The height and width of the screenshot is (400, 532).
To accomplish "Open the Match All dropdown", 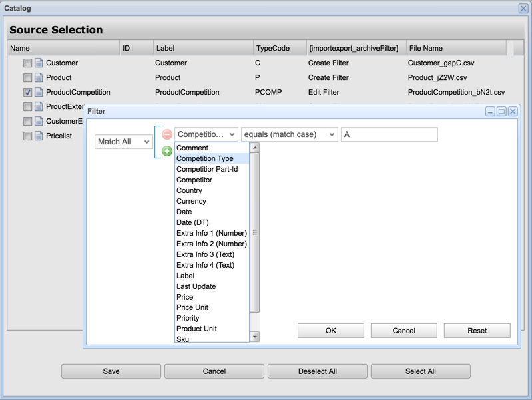I will click(x=124, y=142).
